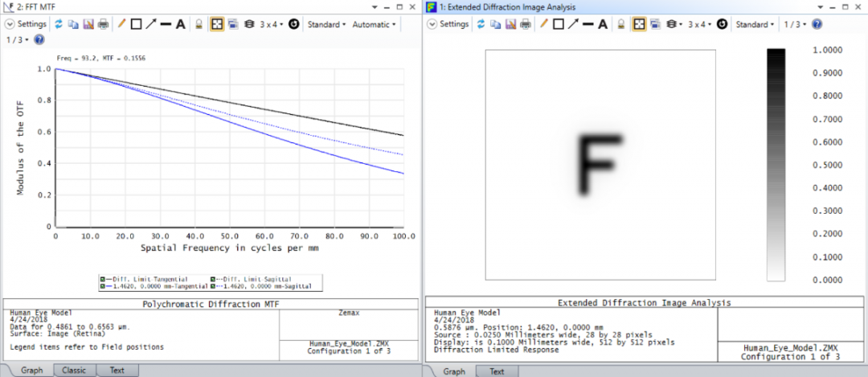The width and height of the screenshot is (868, 377).
Task: Open the help icon in FFT MTF window
Action: (x=39, y=39)
